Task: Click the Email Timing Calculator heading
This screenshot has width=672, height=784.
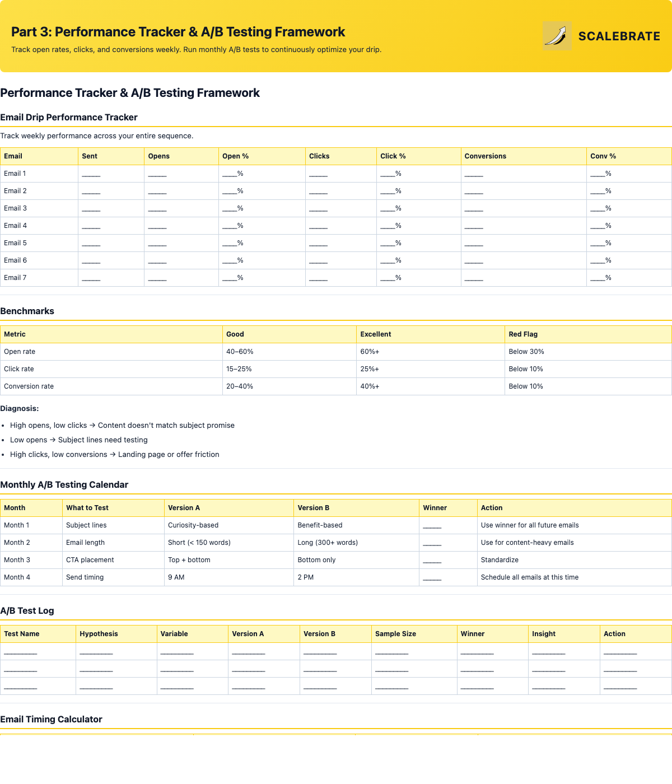Action: (x=51, y=719)
